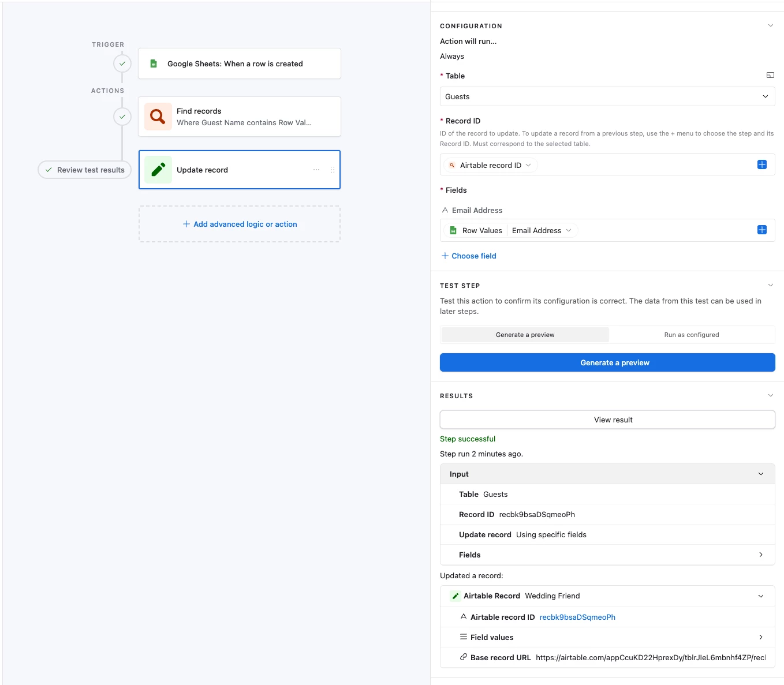
Task: Click the blue plus button in the Record ID field
Action: (762, 164)
